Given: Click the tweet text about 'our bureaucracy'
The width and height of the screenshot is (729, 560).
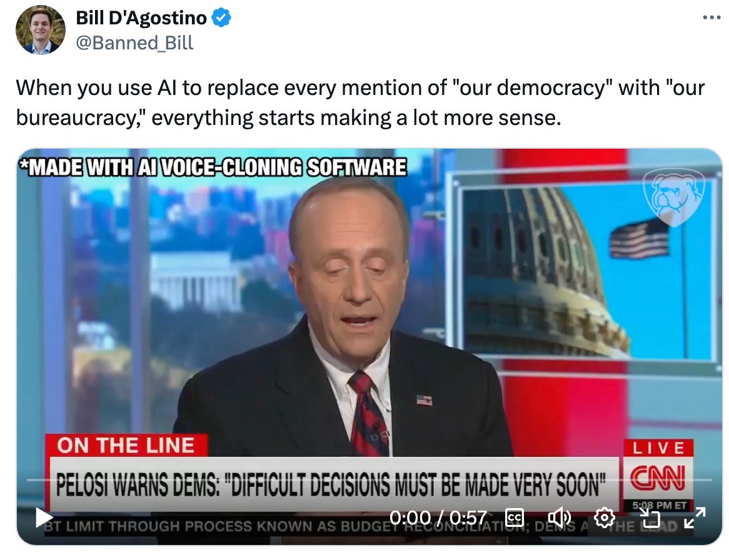Looking at the screenshot, I should [360, 102].
